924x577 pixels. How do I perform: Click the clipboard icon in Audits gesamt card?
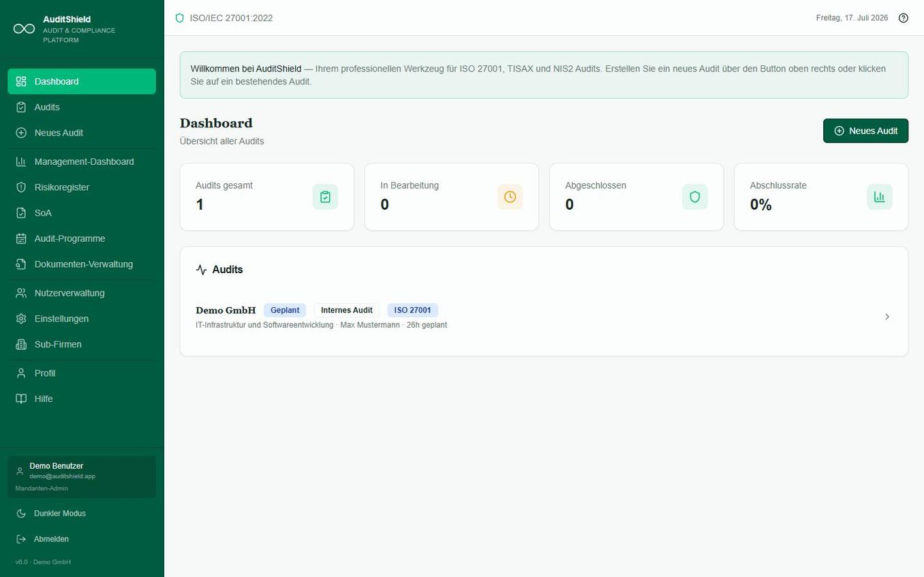pos(325,197)
